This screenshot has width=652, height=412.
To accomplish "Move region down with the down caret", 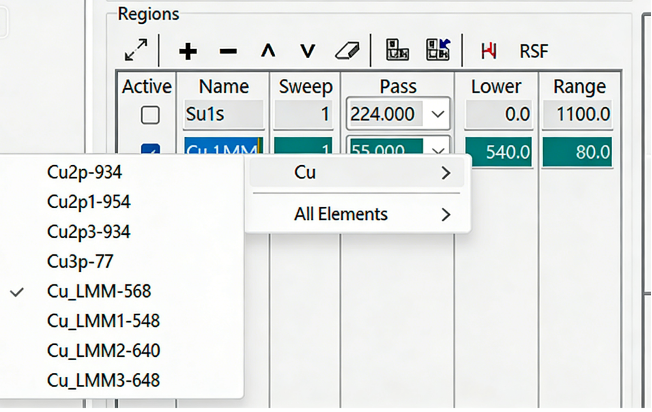I will pos(308,51).
